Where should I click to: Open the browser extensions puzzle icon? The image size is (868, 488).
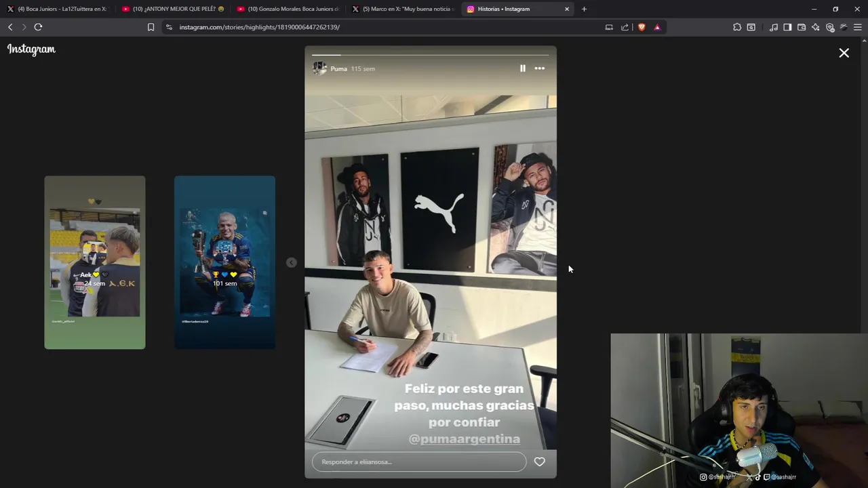(x=737, y=27)
